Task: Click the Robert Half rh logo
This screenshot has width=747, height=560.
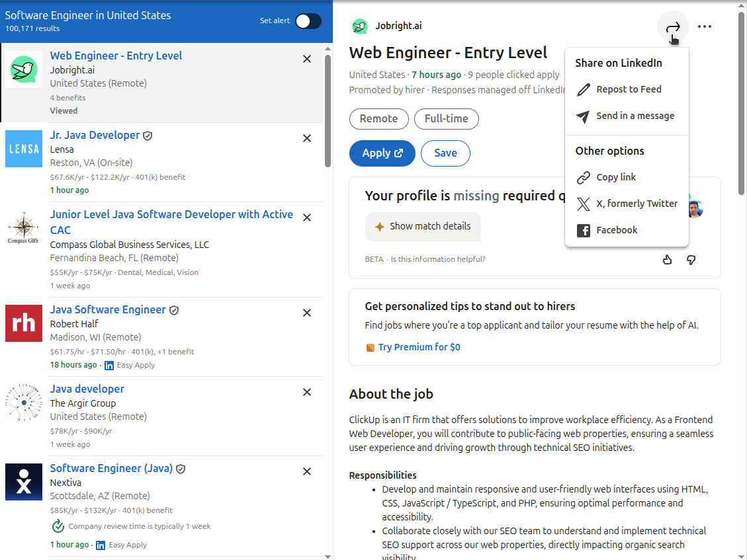Action: coord(24,323)
